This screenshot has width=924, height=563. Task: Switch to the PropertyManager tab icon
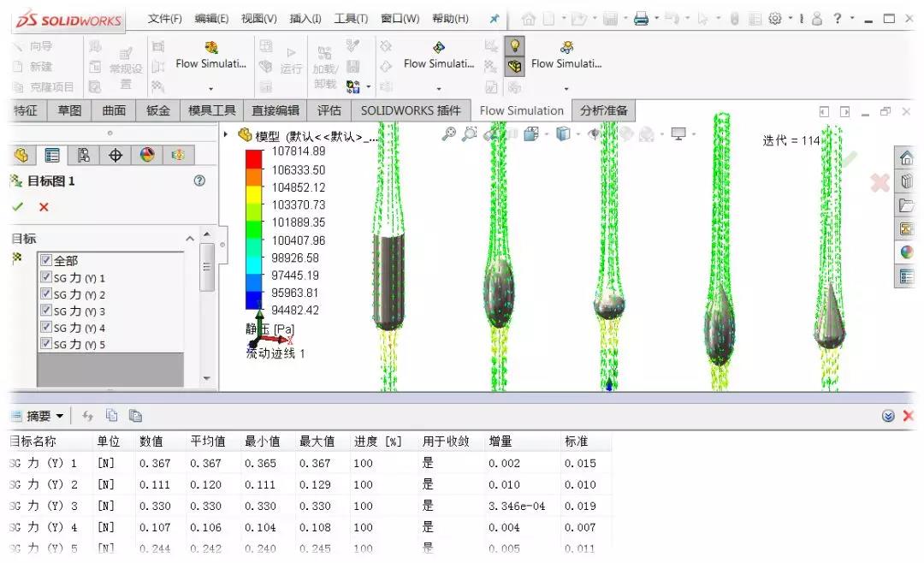[53, 155]
